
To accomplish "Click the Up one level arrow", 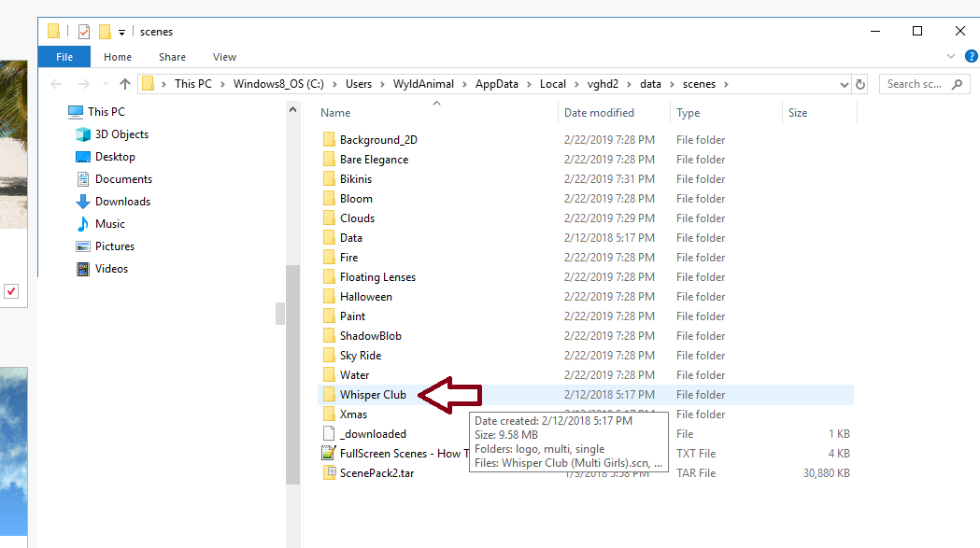I will [124, 84].
